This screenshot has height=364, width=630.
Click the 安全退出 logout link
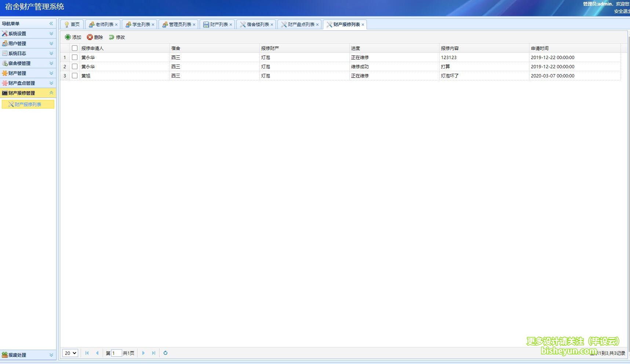[622, 11]
